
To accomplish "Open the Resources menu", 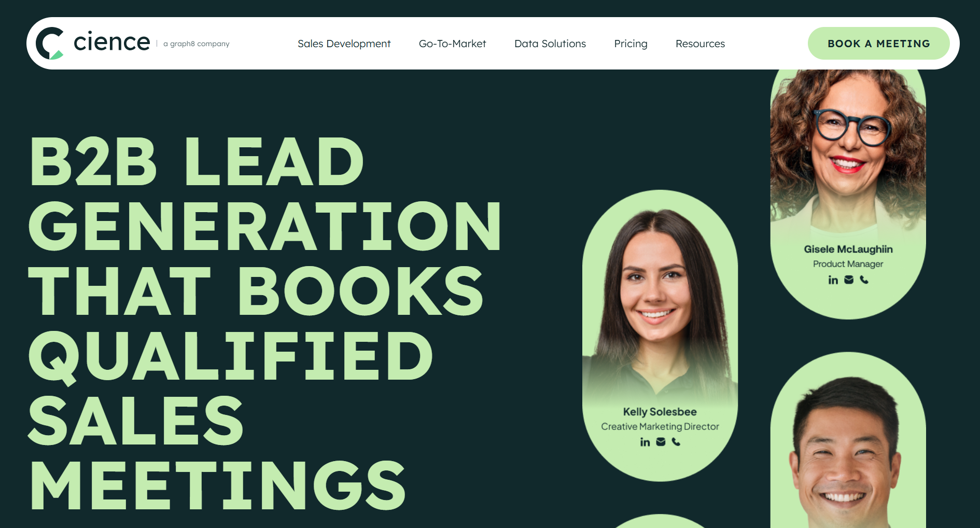I will [700, 44].
